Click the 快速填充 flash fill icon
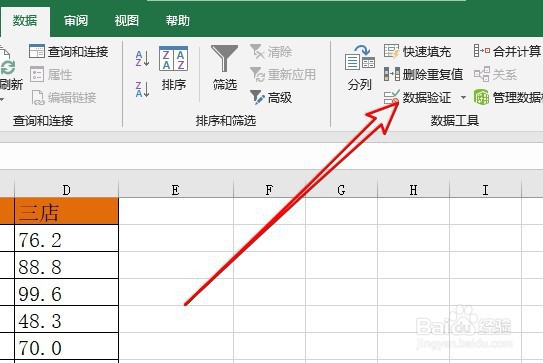The image size is (543, 363). pyautogui.click(x=391, y=51)
